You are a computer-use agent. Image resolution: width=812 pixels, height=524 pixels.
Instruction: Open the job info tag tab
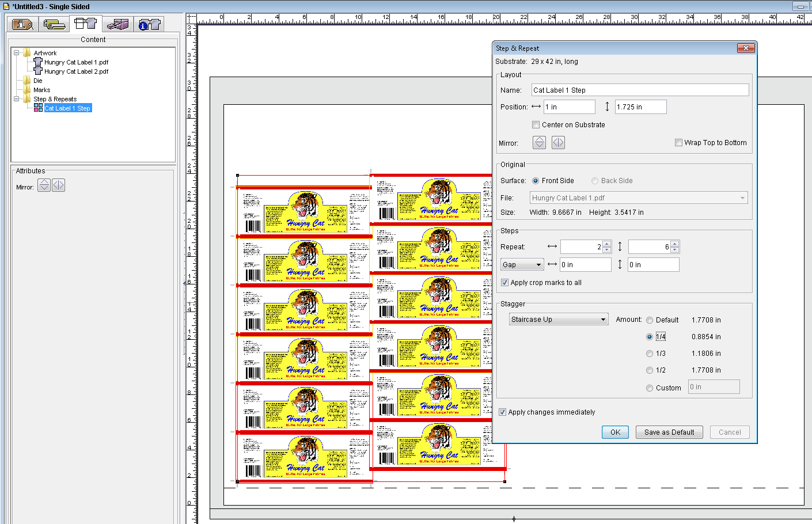(x=23, y=24)
